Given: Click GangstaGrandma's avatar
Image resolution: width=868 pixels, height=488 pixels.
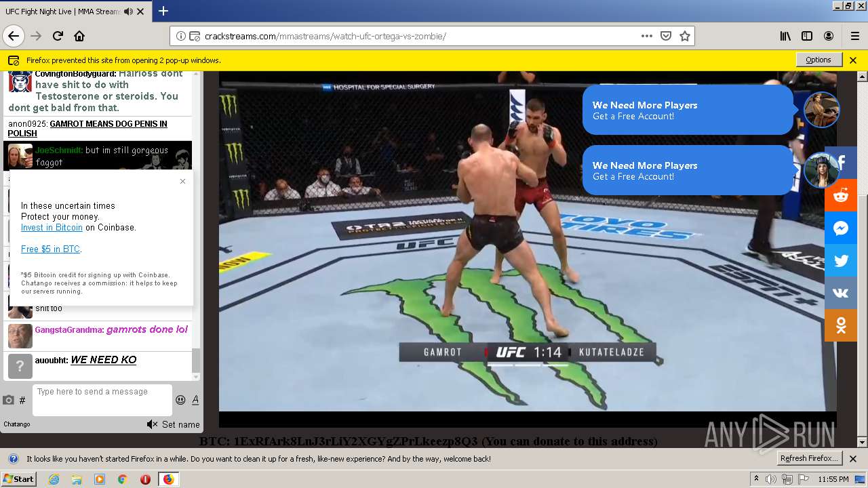Looking at the screenshot, I should (20, 336).
